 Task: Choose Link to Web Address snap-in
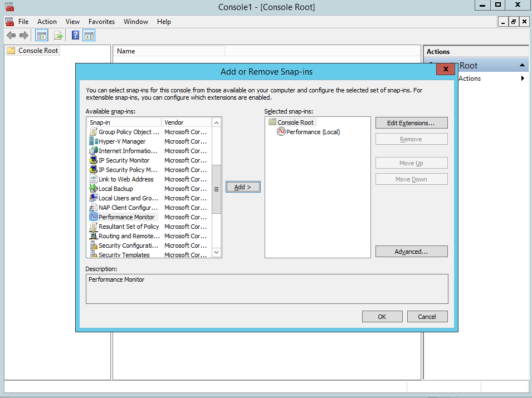tap(126, 179)
